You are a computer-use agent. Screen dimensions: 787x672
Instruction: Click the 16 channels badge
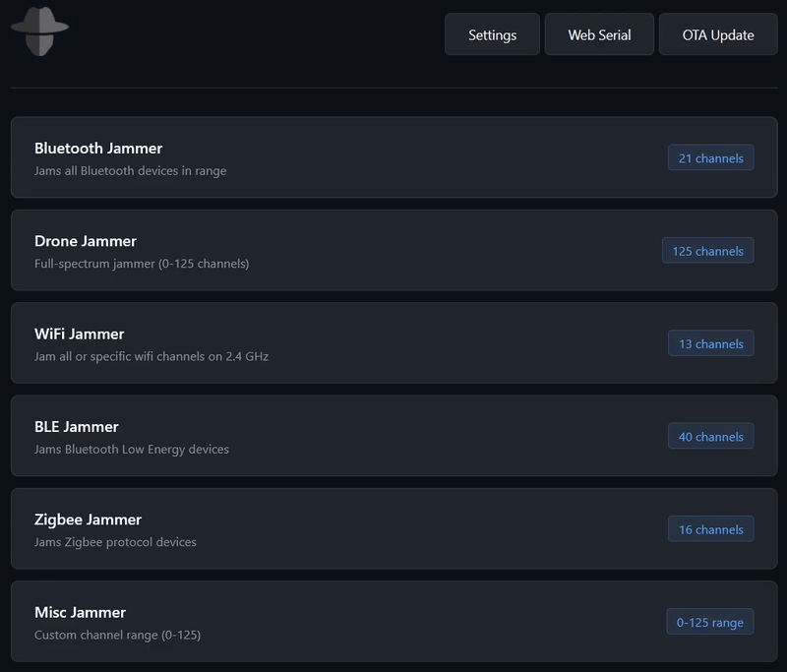(x=710, y=529)
